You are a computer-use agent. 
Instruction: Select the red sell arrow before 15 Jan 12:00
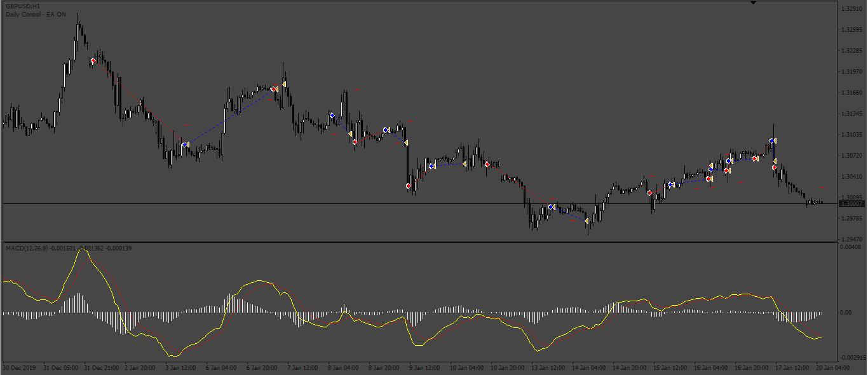649,193
